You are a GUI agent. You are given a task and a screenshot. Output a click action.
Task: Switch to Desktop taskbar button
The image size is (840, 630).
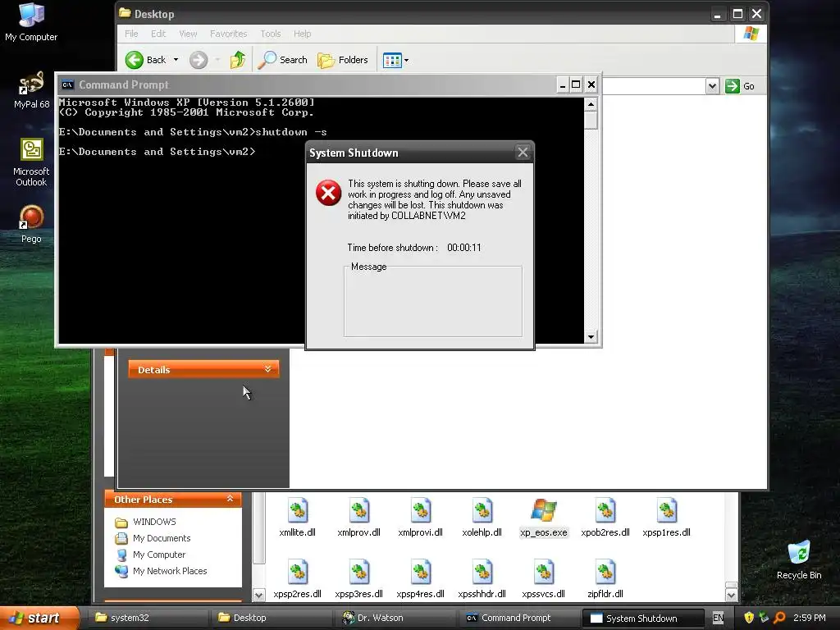tap(271, 618)
